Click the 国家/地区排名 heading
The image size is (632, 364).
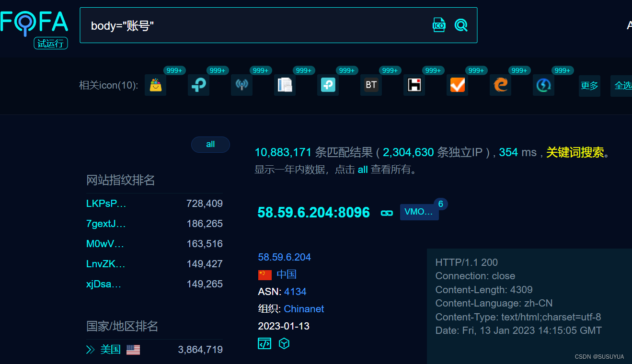(x=122, y=326)
